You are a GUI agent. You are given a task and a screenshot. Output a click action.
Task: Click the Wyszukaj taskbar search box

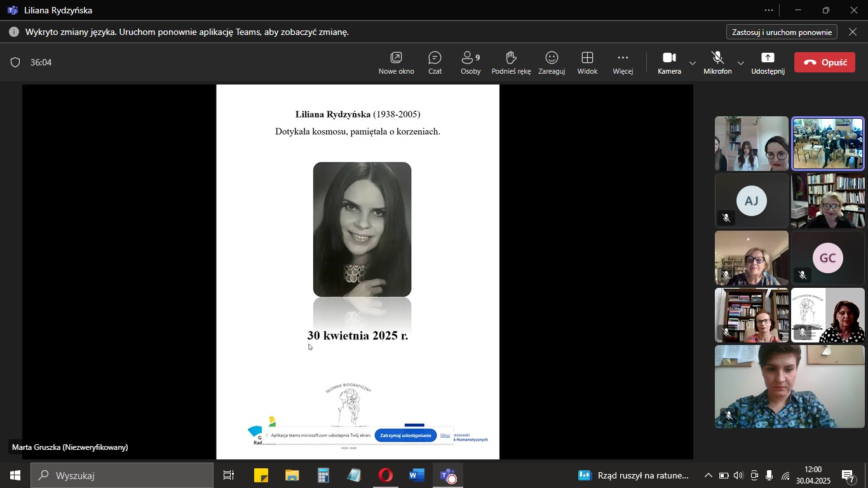(x=122, y=475)
